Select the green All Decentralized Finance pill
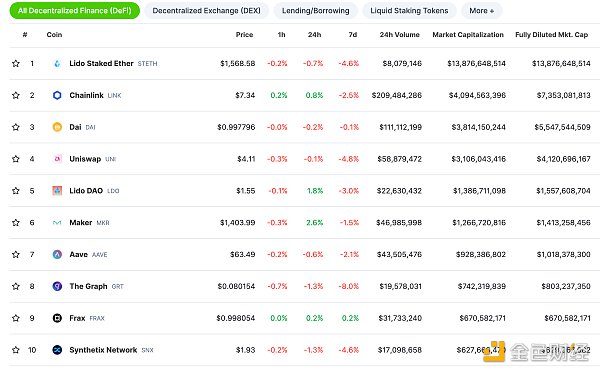 (x=75, y=11)
